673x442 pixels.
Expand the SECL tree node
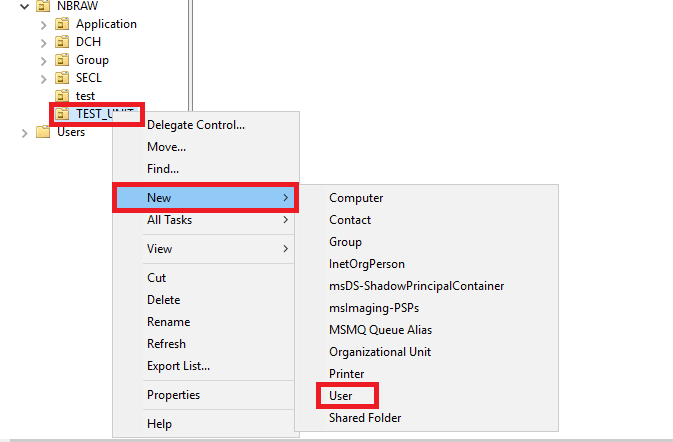43,79
